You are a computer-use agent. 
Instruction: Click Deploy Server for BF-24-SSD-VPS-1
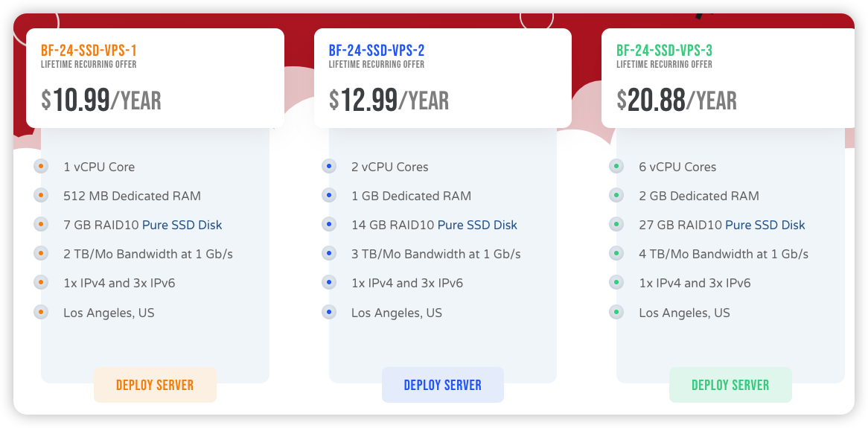(x=155, y=385)
